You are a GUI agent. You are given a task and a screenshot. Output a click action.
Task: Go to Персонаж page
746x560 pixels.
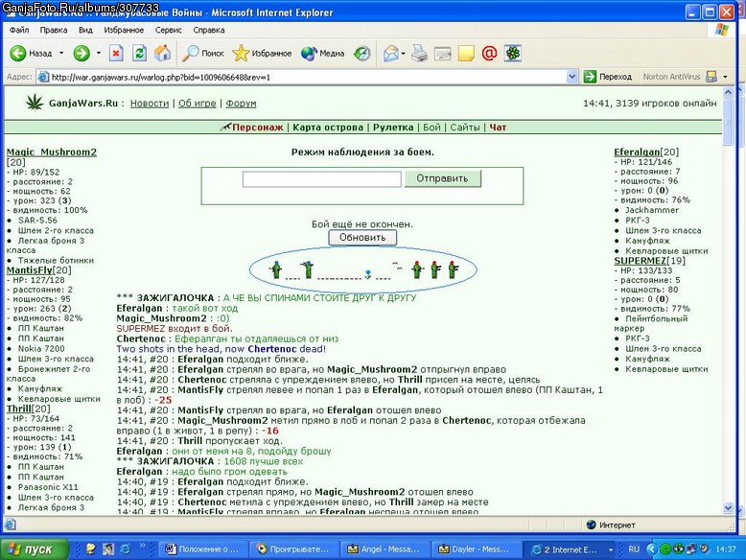click(257, 127)
